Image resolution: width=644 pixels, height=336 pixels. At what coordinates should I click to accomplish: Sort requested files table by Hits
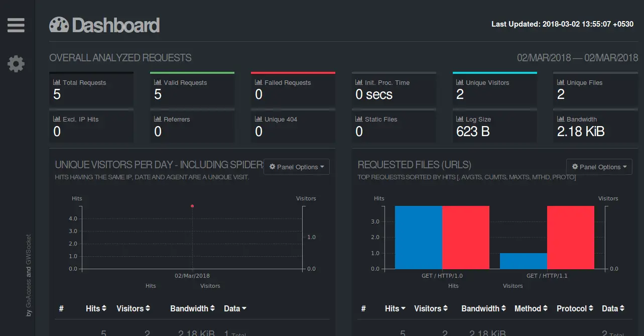tap(395, 308)
